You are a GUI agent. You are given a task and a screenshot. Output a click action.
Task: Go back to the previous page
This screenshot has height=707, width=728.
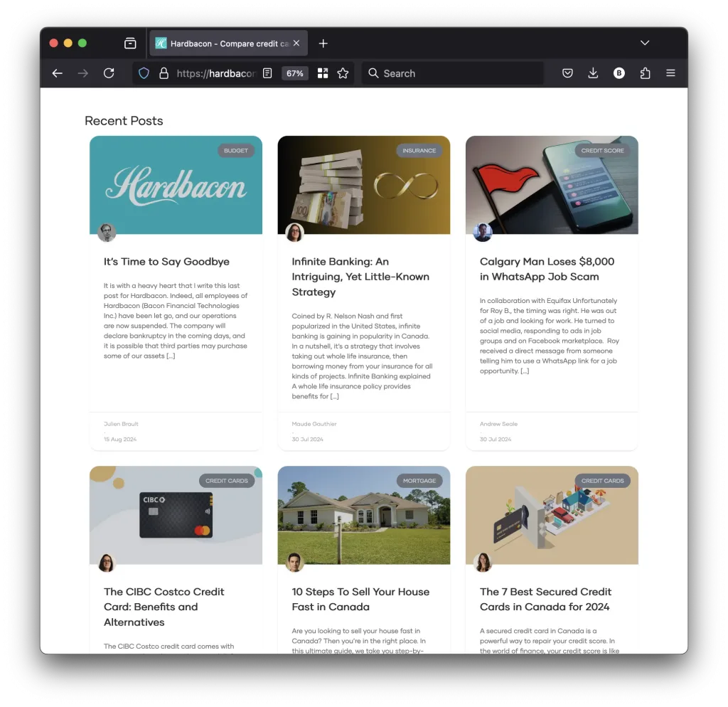coord(58,73)
